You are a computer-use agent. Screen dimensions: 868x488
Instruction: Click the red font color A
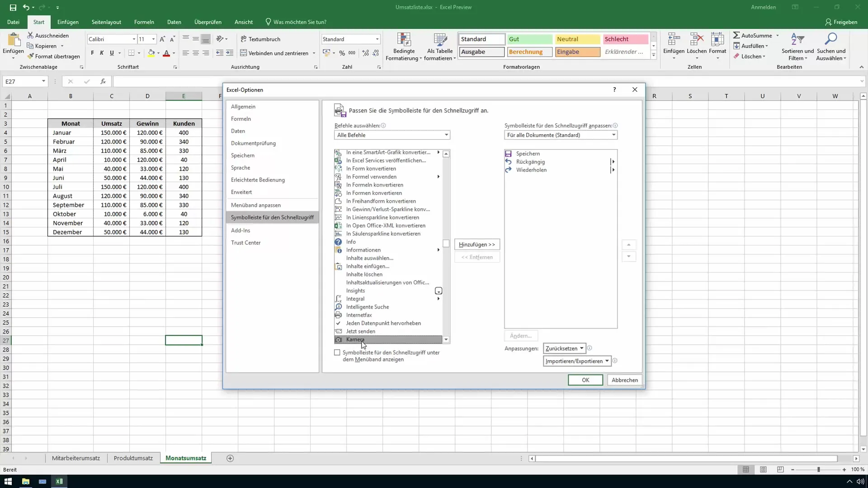166,53
